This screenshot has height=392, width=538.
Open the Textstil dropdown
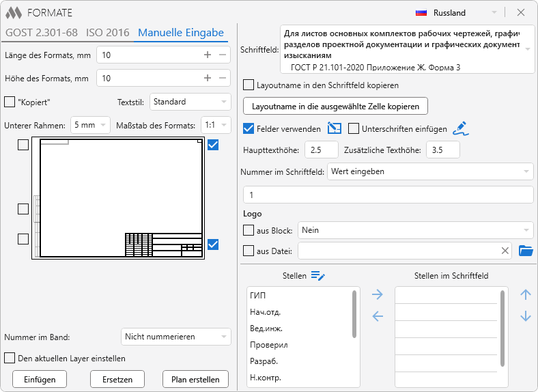point(190,102)
